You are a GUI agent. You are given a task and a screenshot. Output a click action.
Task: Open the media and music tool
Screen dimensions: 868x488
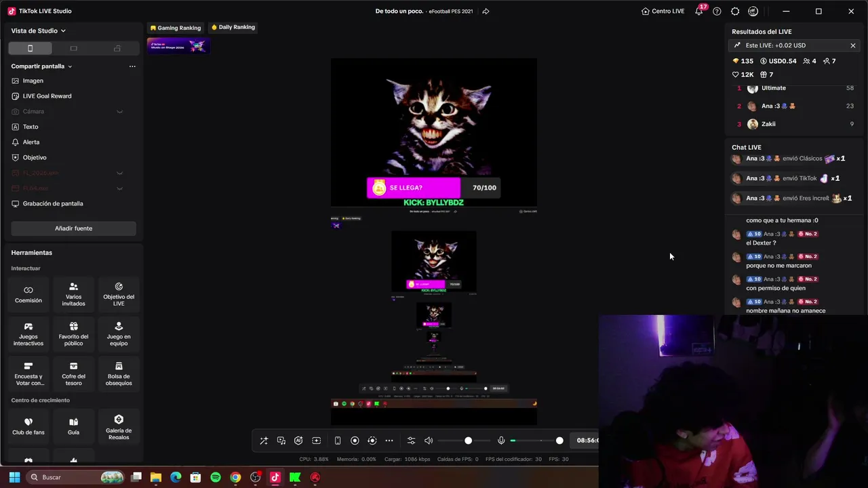[281, 441]
